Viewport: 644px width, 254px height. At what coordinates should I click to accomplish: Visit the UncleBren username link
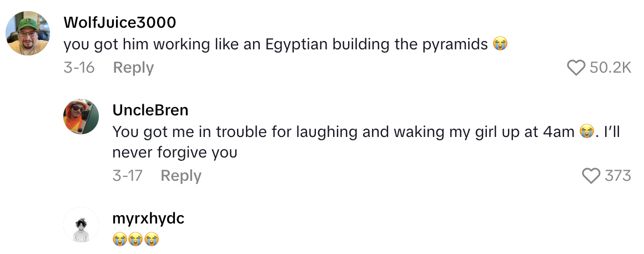150,110
